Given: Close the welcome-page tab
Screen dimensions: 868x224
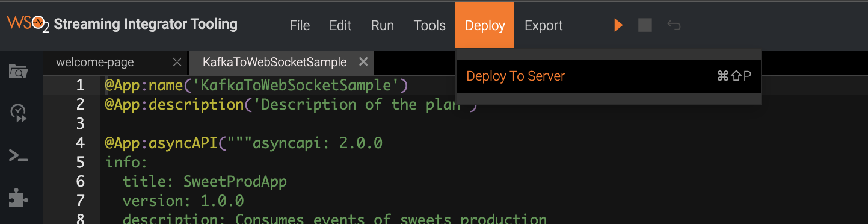Looking at the screenshot, I should [x=177, y=62].
